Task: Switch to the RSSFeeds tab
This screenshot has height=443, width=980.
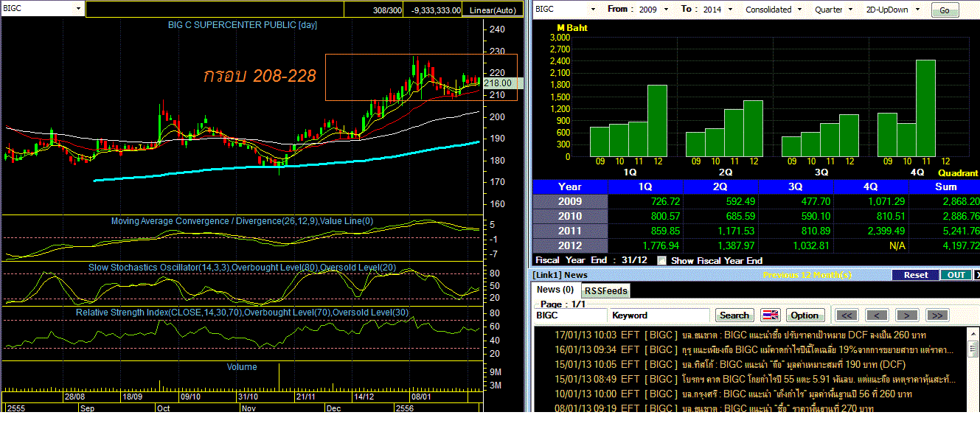Action: (x=605, y=290)
